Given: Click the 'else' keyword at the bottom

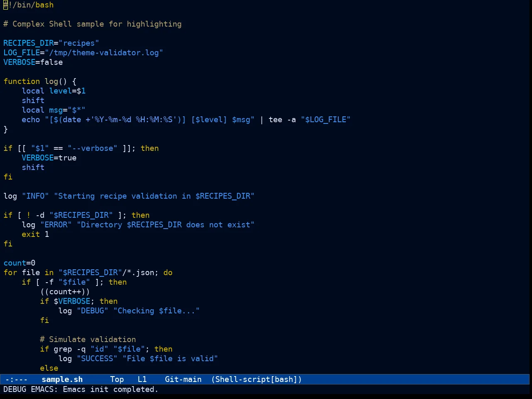Looking at the screenshot, I should (49, 368).
